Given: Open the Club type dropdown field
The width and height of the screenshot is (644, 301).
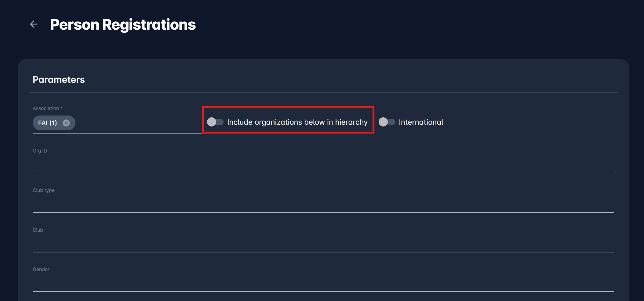Looking at the screenshot, I should pyautogui.click(x=323, y=204).
